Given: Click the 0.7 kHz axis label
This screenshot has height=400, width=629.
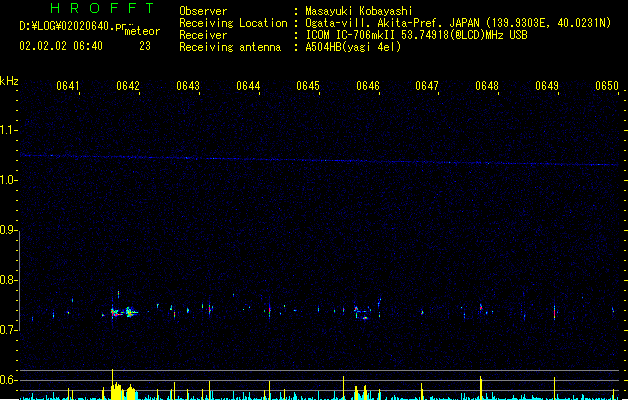Looking at the screenshot, I should [x=8, y=330].
